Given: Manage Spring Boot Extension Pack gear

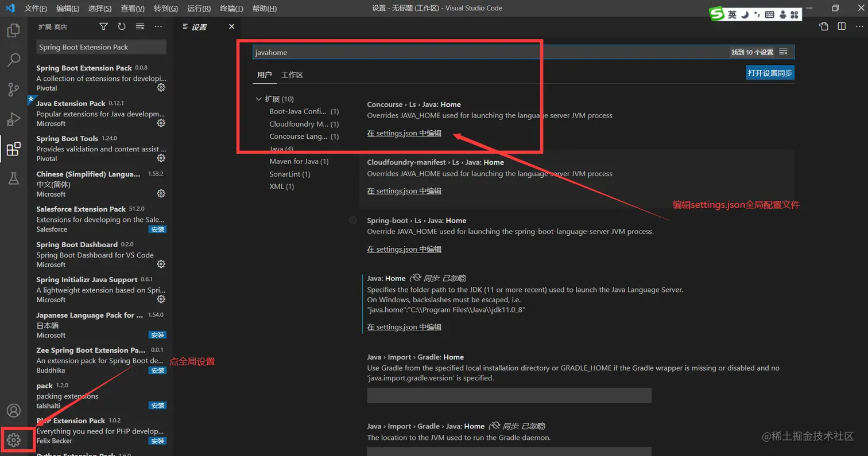Looking at the screenshot, I should point(161,88).
